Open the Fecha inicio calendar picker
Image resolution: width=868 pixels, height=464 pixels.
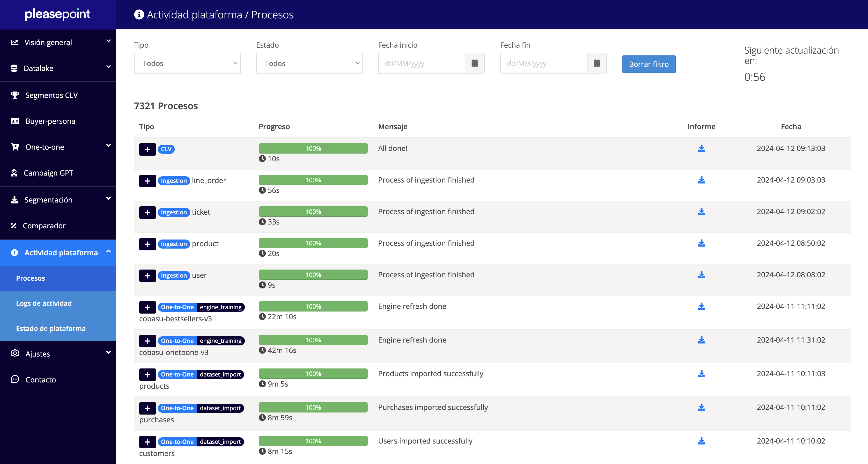pyautogui.click(x=474, y=63)
